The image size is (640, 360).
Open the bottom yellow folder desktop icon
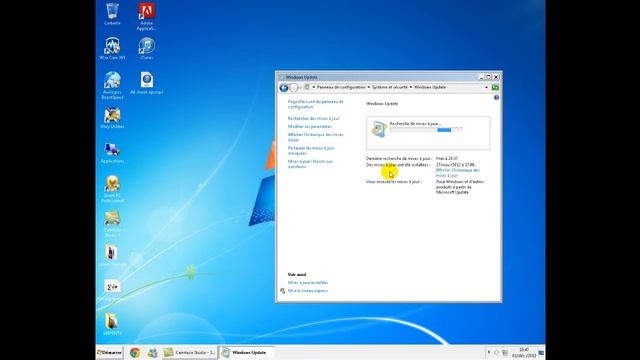[112, 324]
